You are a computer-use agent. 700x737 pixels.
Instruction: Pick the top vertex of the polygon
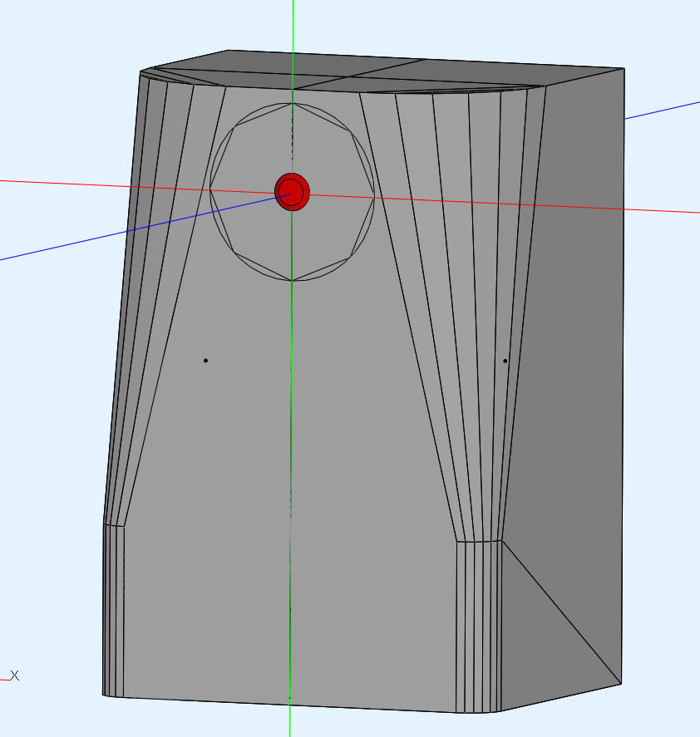[292, 104]
